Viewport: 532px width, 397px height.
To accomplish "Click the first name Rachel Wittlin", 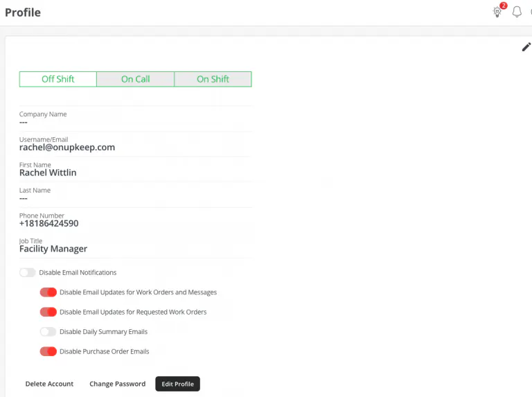I will tap(48, 173).
